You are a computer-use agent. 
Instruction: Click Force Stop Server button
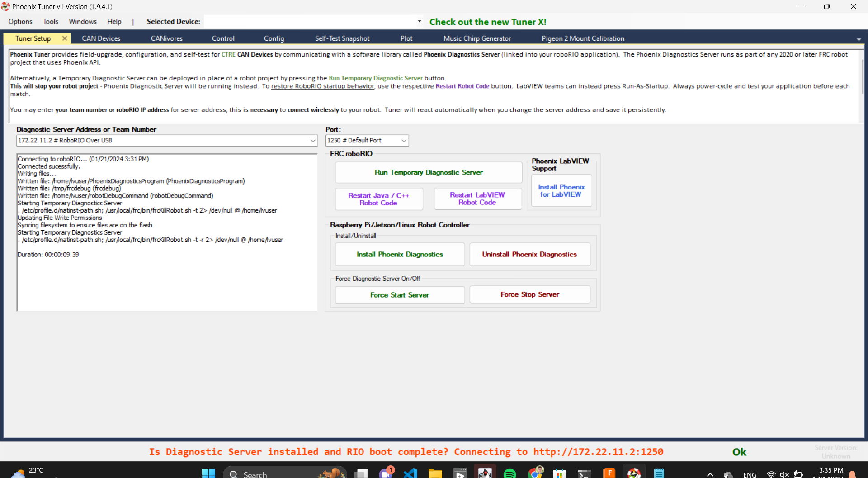tap(530, 294)
